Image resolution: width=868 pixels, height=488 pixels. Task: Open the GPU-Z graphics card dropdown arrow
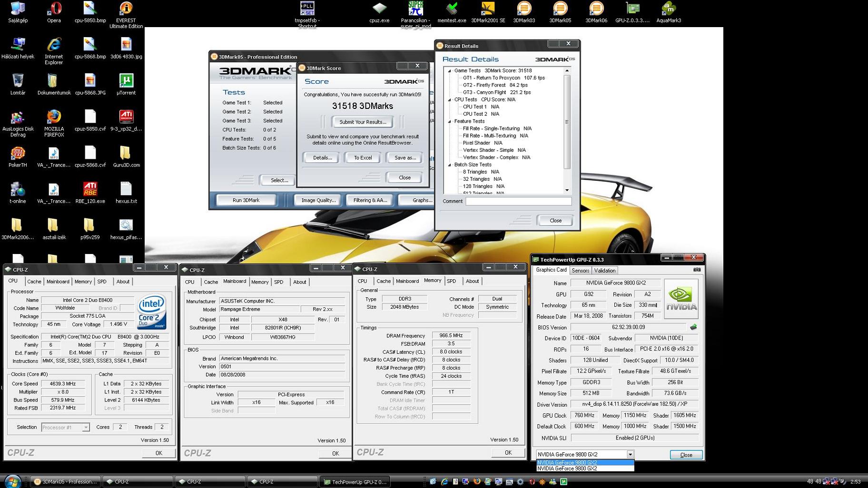click(x=630, y=454)
